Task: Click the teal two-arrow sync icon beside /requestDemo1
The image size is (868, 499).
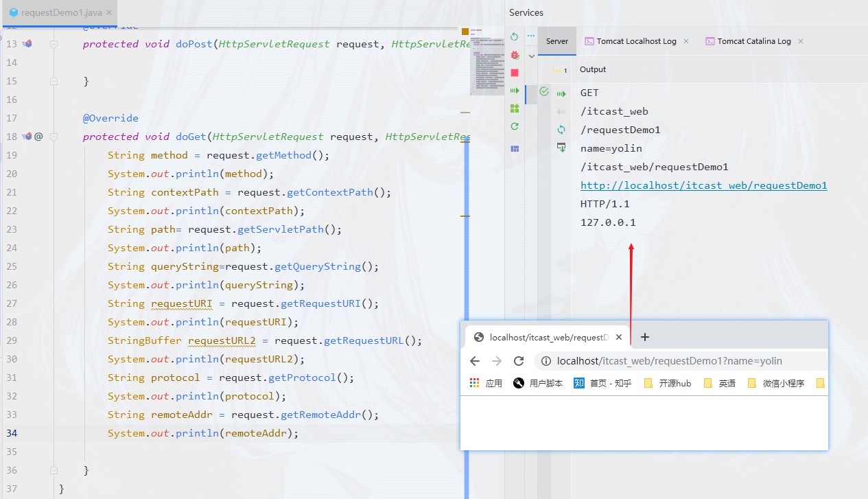Action: coord(561,130)
